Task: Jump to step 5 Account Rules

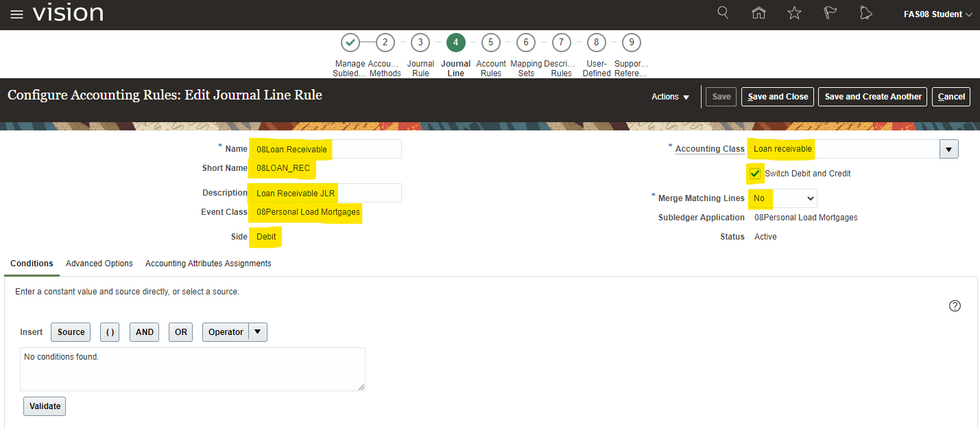Action: (x=490, y=43)
